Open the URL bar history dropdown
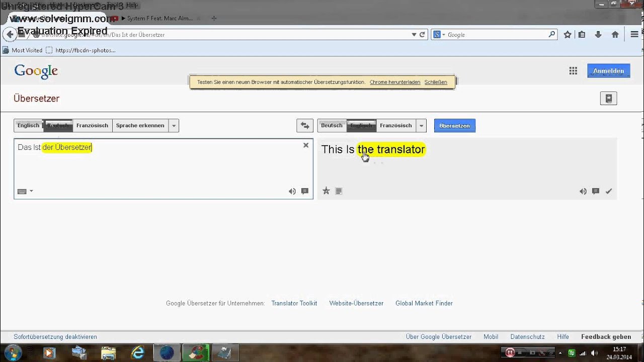This screenshot has width=644, height=362. click(x=414, y=35)
